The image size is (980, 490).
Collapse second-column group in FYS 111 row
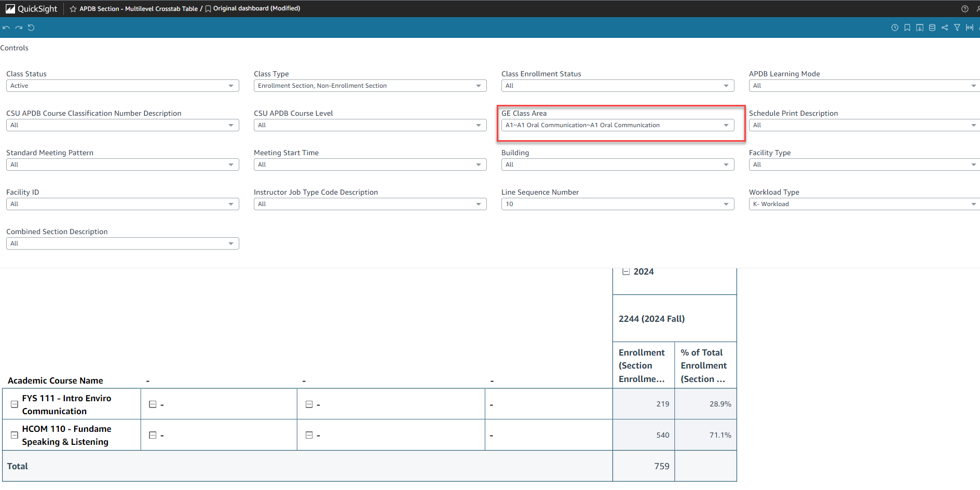point(153,404)
